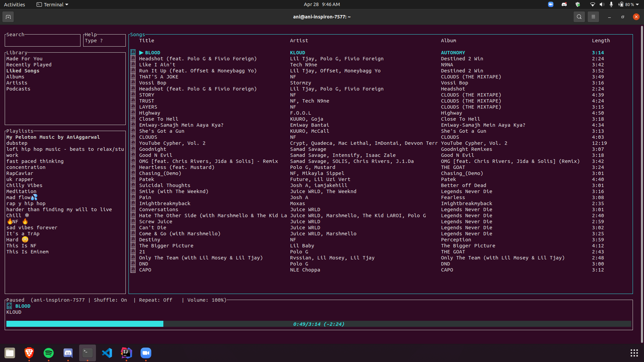Click the Zoom tray indicator icon

[x=551, y=4]
